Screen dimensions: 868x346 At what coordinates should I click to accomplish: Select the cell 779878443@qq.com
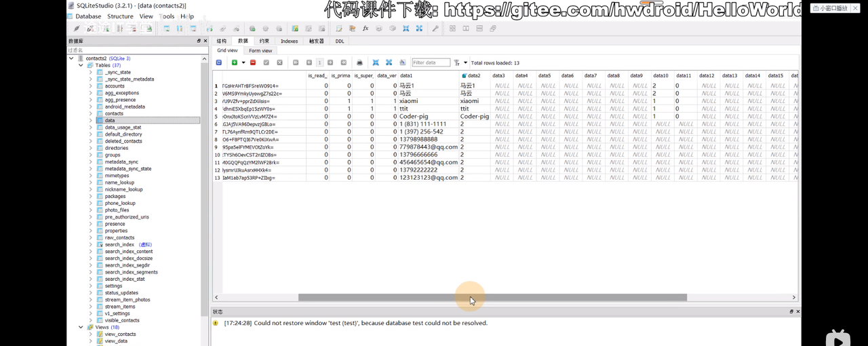point(428,147)
